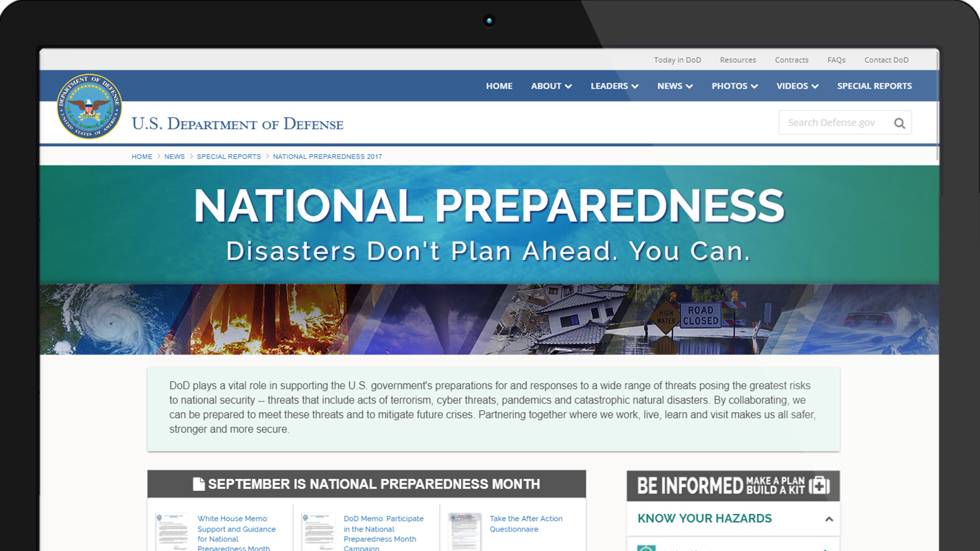Open the SPECIAL REPORTS menu item
This screenshot has width=980, height=551.
874,86
